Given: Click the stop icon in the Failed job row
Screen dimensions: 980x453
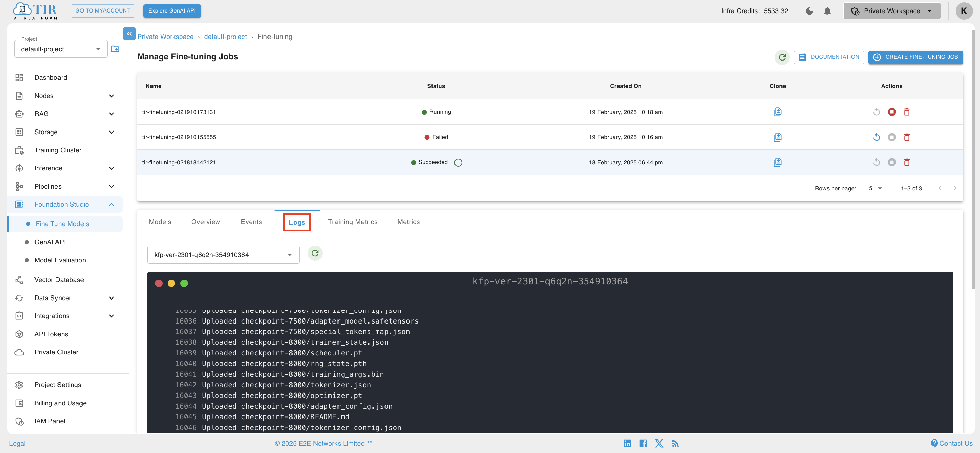Looking at the screenshot, I should 891,137.
